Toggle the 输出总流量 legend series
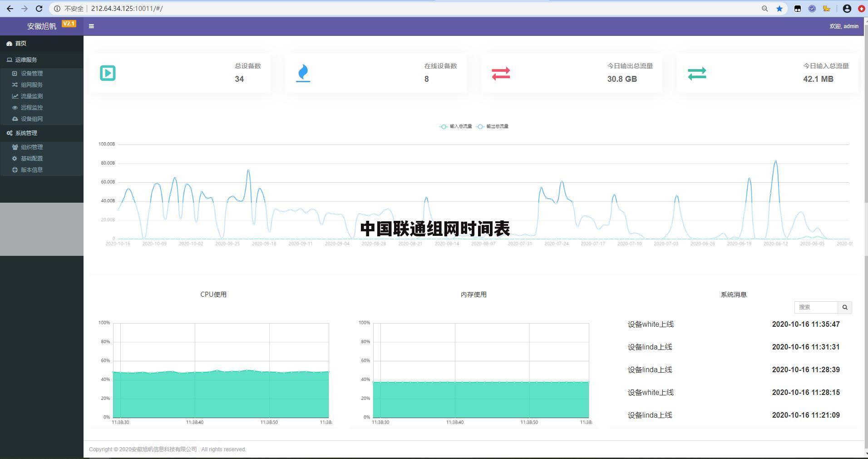The width and height of the screenshot is (868, 459). (492, 126)
